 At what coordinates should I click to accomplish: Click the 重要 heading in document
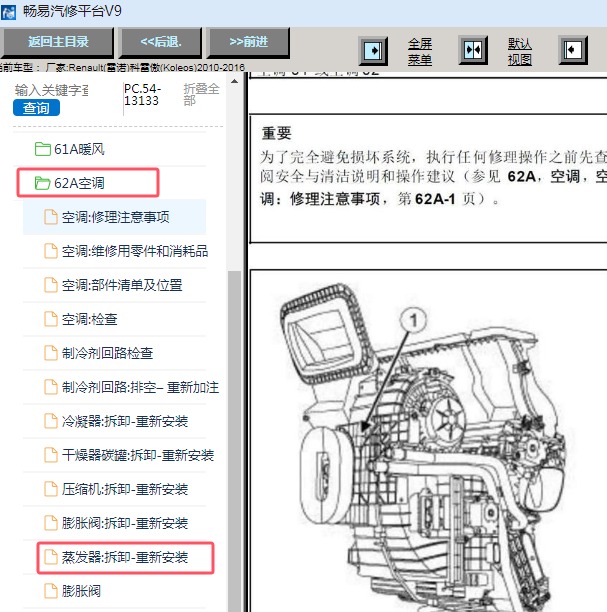click(277, 133)
